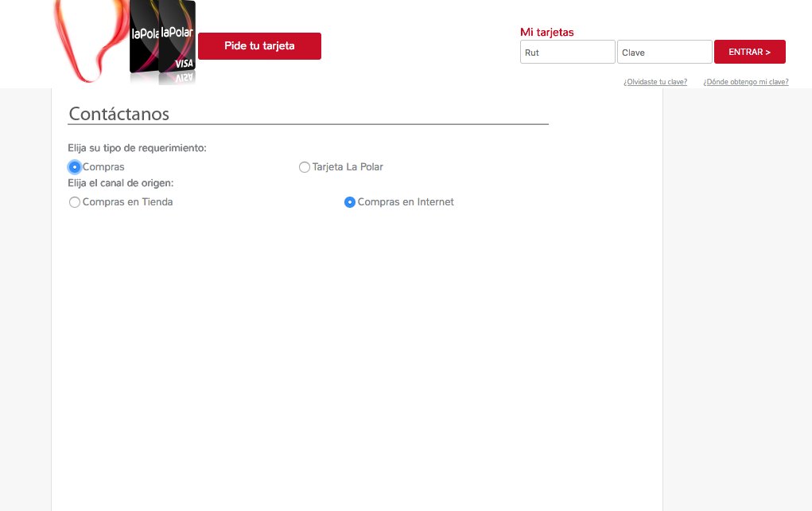Open the ¿Dónde obtengo mi clave? link
This screenshot has height=511, width=812.
(x=746, y=82)
